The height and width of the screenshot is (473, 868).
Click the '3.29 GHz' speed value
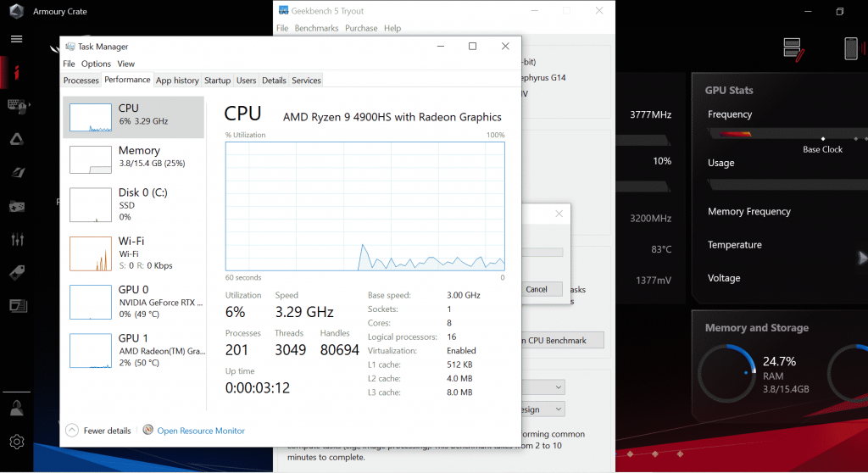[304, 312]
